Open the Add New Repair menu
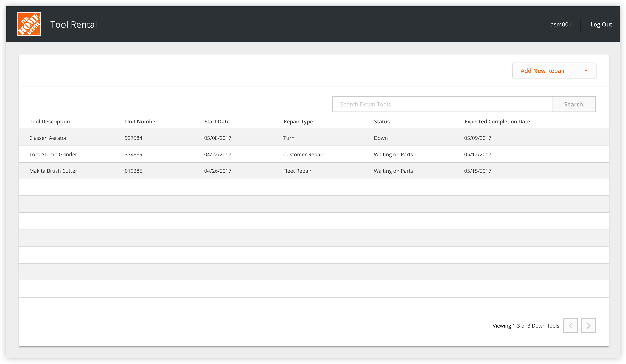626x364 pixels. pos(543,71)
